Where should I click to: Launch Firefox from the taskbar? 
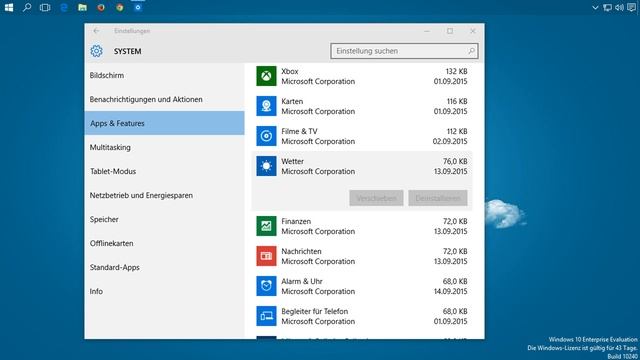click(101, 7)
